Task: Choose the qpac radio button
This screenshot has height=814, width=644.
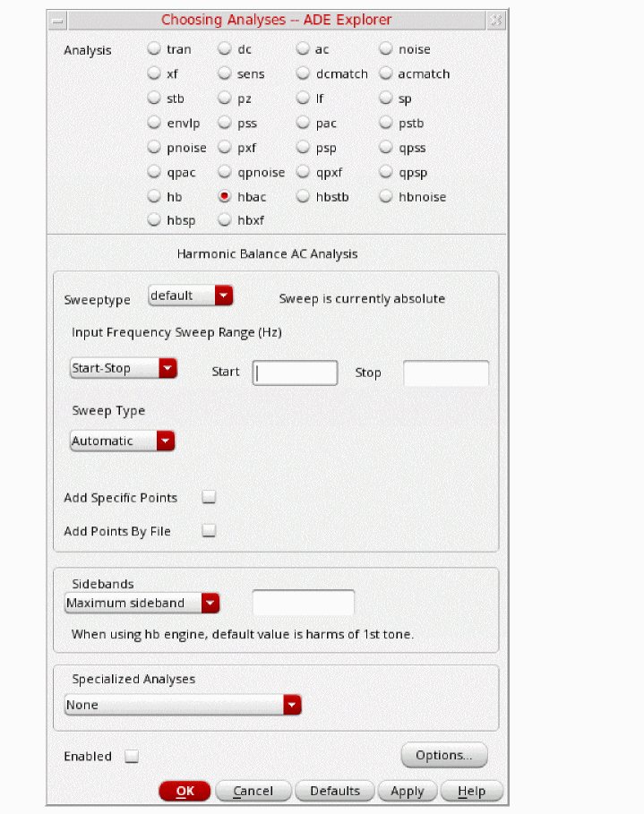Action: coord(154,172)
